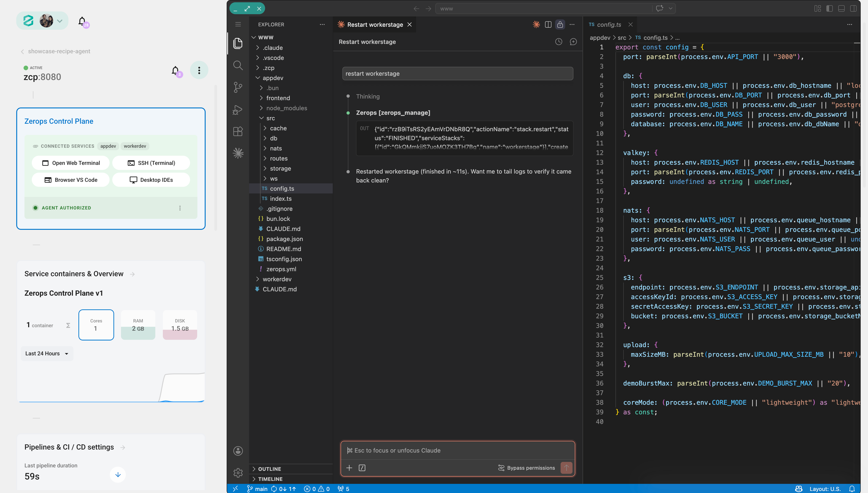Click Open Web Terminal button
Viewport: 868px width, 493px height.
coord(71,163)
